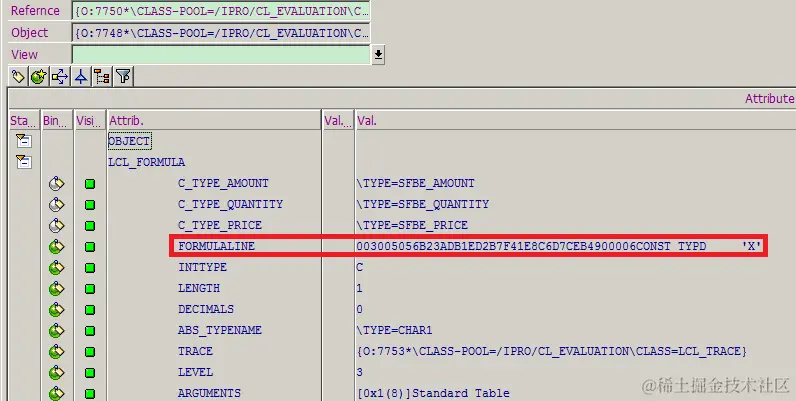Click the green ball with star icon
The width and height of the screenshot is (796, 401).
(39, 77)
